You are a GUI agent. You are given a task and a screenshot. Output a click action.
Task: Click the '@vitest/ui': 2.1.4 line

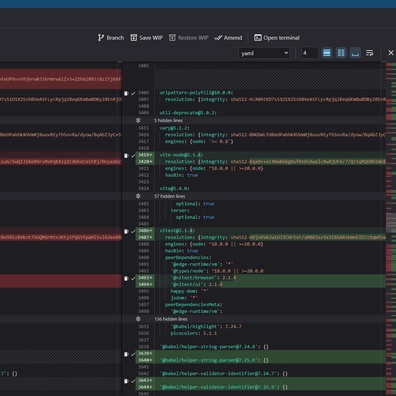click(x=196, y=284)
